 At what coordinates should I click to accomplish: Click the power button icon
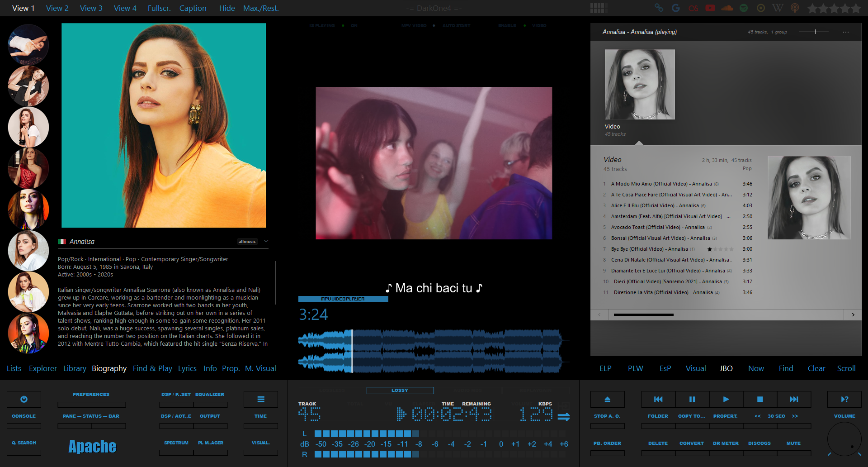[24, 399]
